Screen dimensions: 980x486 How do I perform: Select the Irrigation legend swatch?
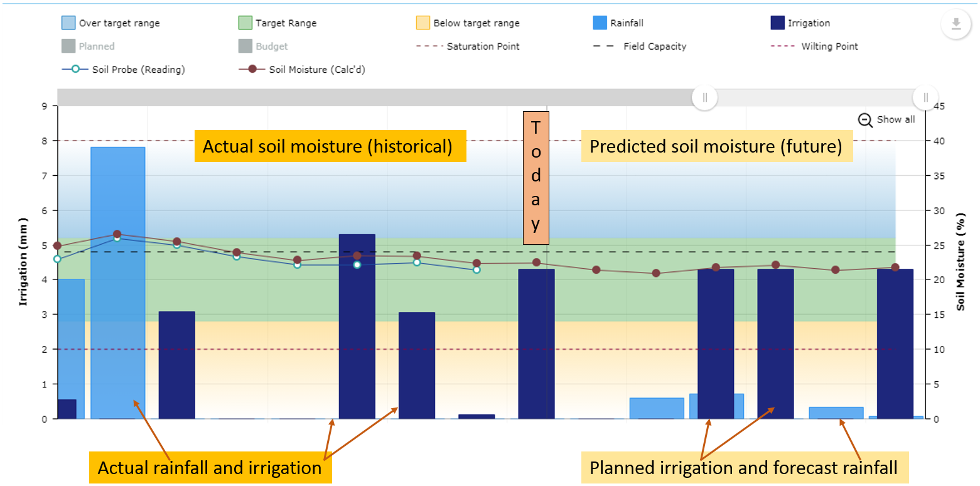778,23
